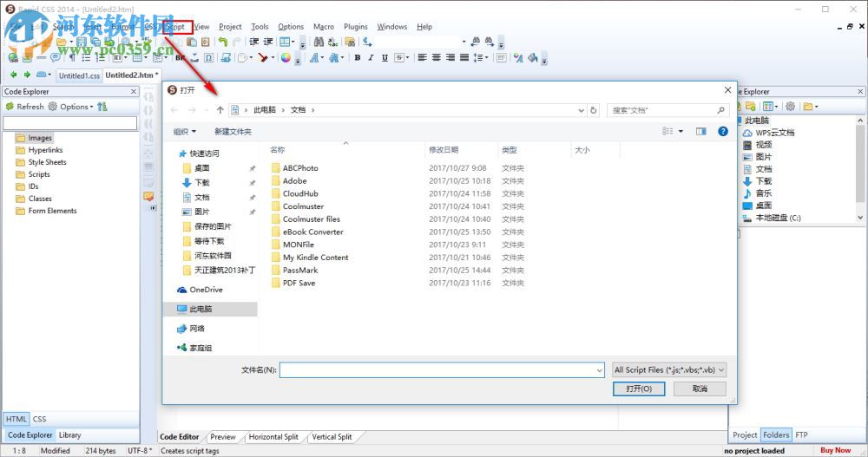Open the Help menu
Screen dimensions: 868x457
424,27
